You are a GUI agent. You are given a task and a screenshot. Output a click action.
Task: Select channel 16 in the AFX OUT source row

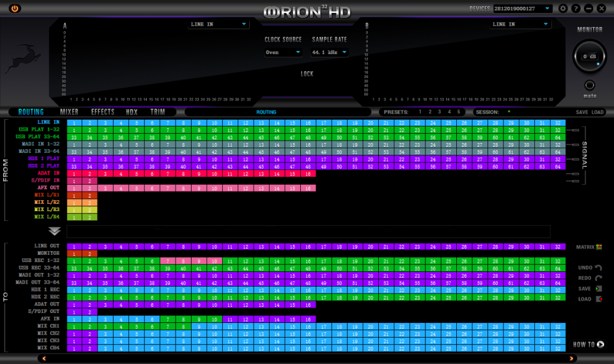(x=308, y=188)
